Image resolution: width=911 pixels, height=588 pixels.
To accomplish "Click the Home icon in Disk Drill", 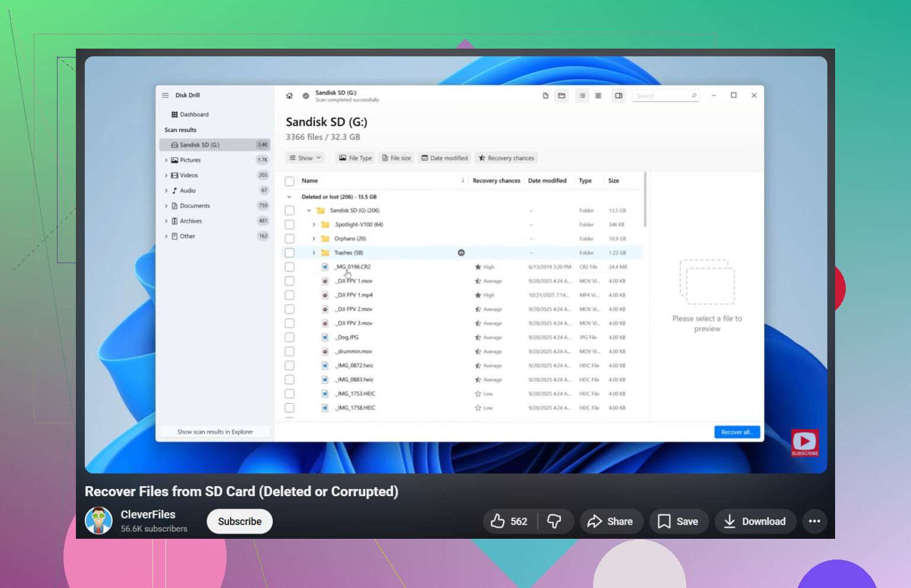I will point(289,95).
